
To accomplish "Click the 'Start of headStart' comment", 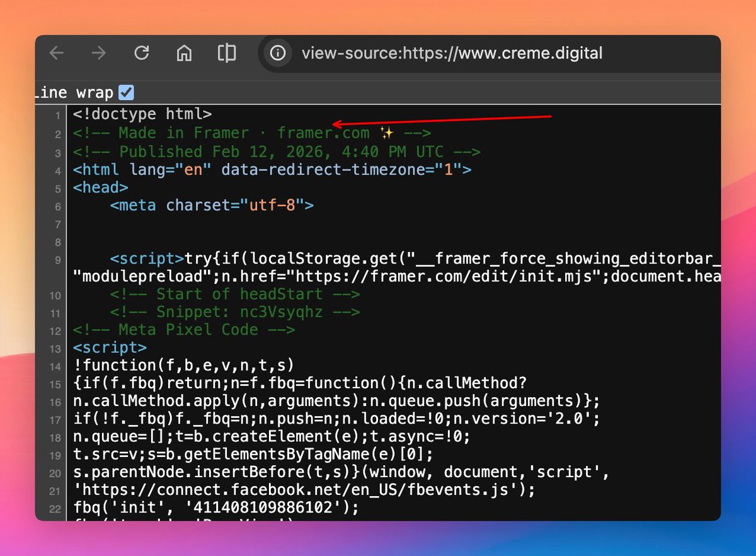I will tap(235, 294).
